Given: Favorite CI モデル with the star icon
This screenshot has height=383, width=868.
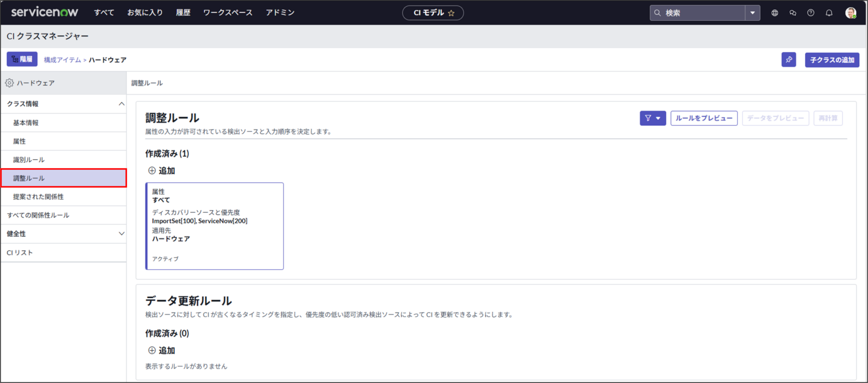Looking at the screenshot, I should [x=451, y=13].
